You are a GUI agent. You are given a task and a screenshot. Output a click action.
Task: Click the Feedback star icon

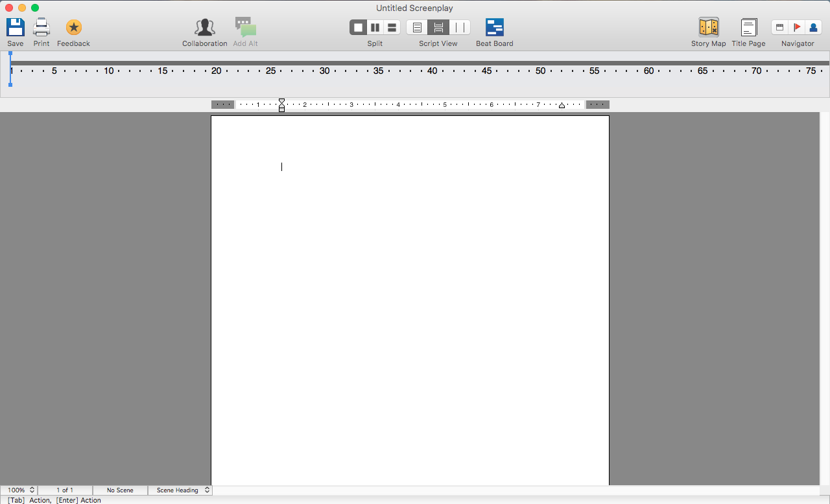(x=73, y=27)
